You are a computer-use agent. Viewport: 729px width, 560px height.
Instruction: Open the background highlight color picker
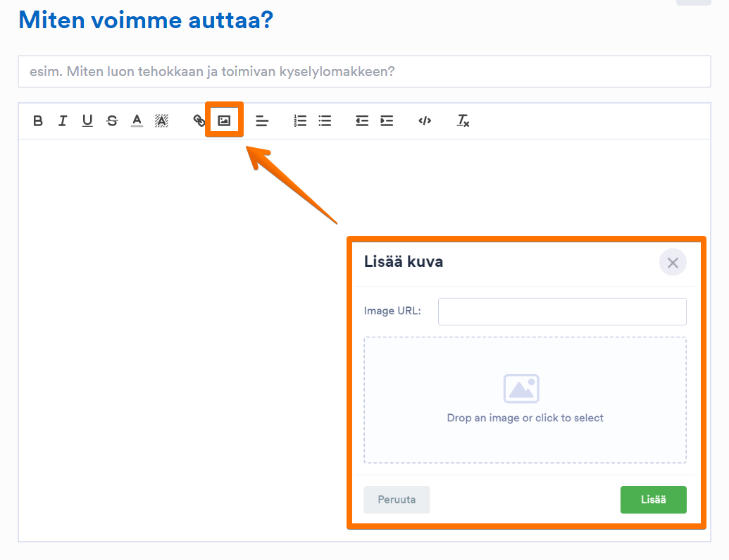[x=162, y=121]
